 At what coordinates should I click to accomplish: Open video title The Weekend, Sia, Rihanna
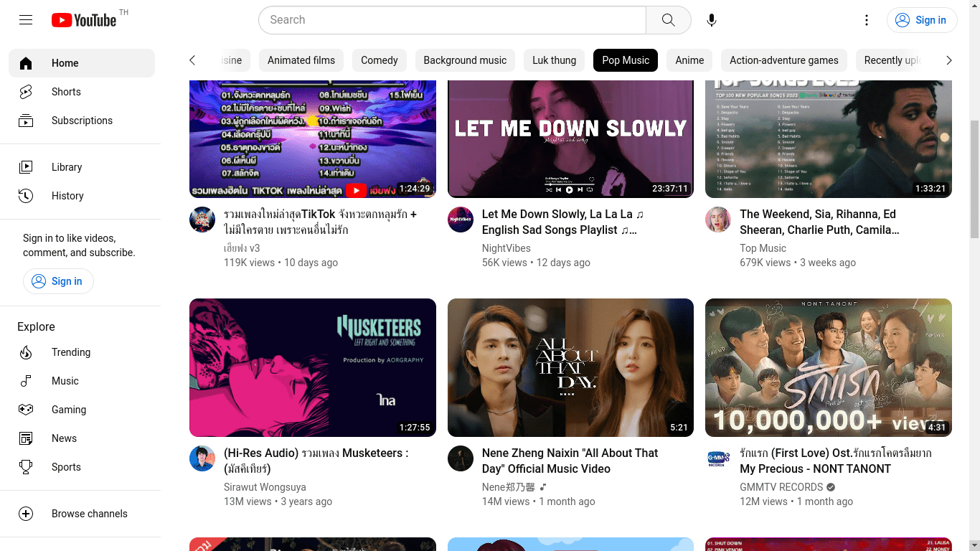coord(819,222)
